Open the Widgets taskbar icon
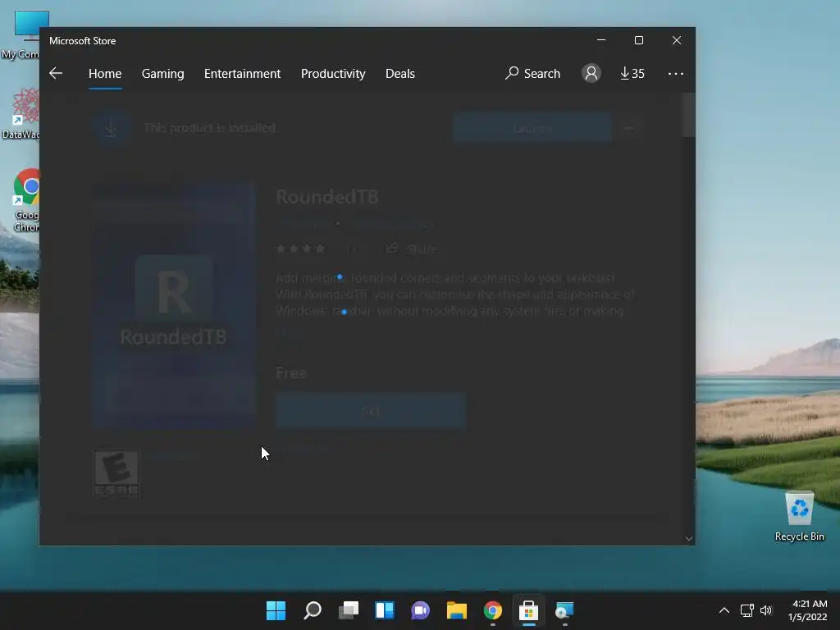 [385, 610]
